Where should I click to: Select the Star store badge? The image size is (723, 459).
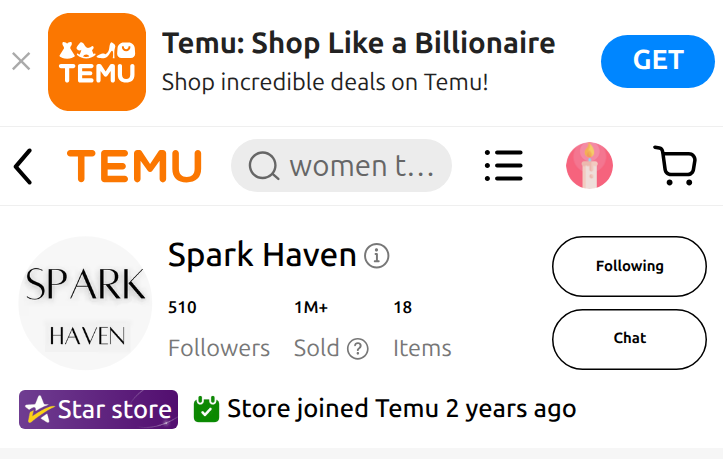click(x=98, y=409)
